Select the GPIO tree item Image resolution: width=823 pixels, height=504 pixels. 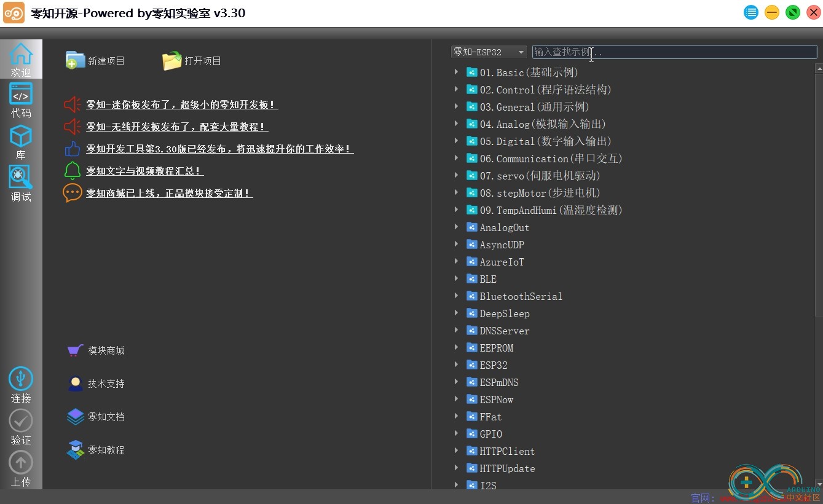pos(491,434)
